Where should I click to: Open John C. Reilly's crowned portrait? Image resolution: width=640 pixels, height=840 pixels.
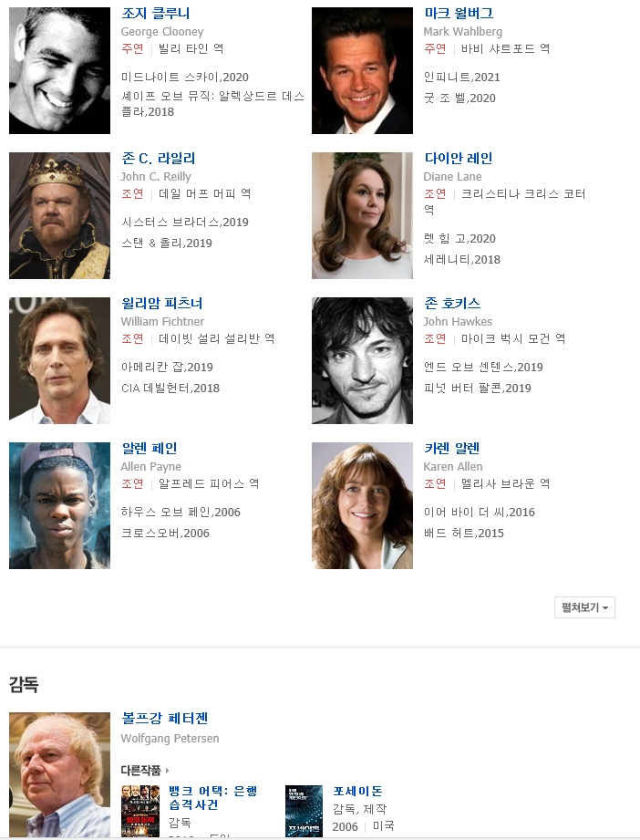[x=59, y=216]
